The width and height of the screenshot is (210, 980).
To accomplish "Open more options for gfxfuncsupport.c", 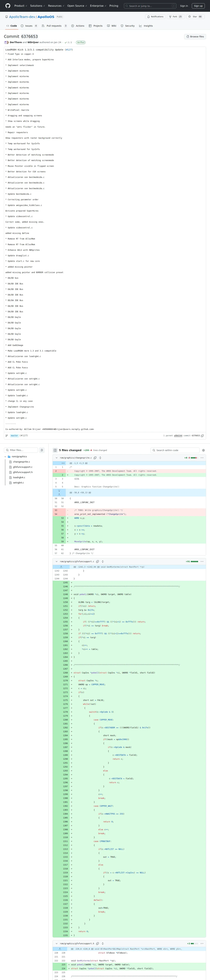I will point(202,562).
